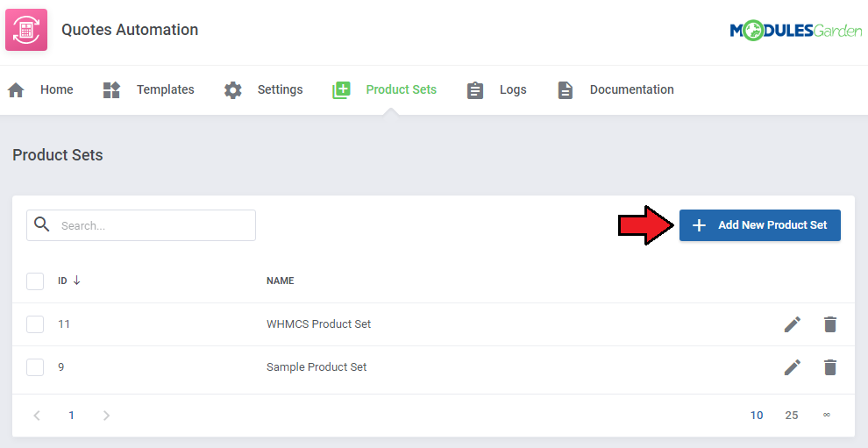Go to previous page chevron
868x448 pixels.
click(x=37, y=416)
